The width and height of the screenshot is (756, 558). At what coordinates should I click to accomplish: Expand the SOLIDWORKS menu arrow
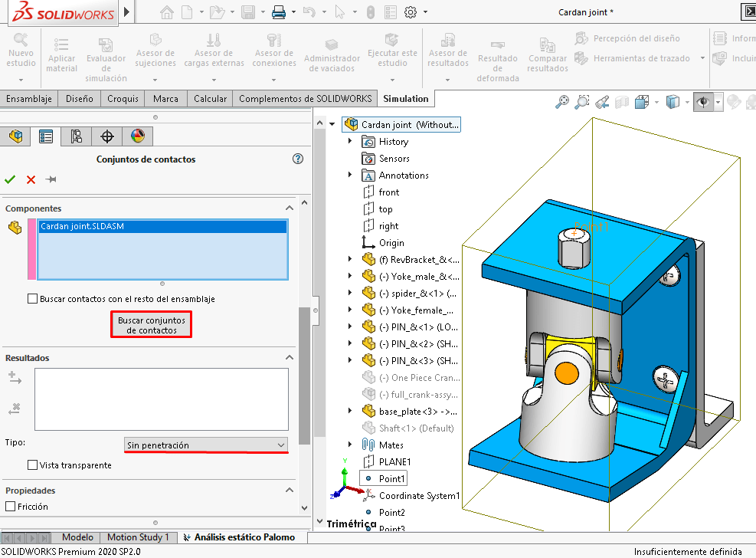click(x=126, y=11)
